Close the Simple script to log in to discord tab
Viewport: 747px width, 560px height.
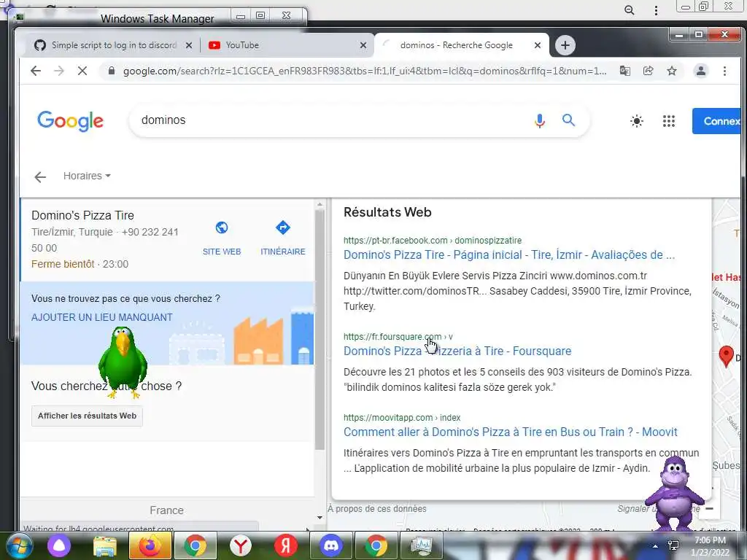tap(189, 45)
